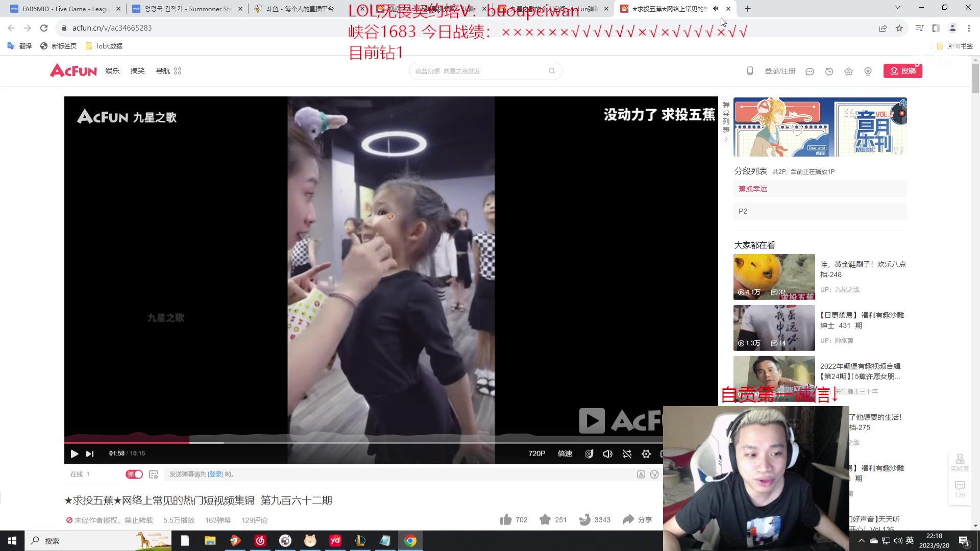Click the red 投稿 upload button
The width and height of the screenshot is (980, 551).
pos(902,71)
